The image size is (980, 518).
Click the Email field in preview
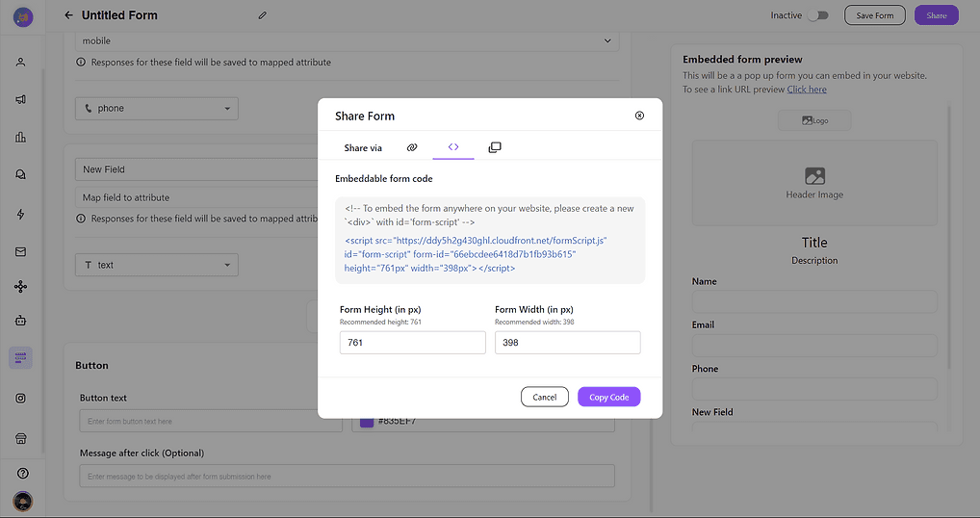(814, 346)
